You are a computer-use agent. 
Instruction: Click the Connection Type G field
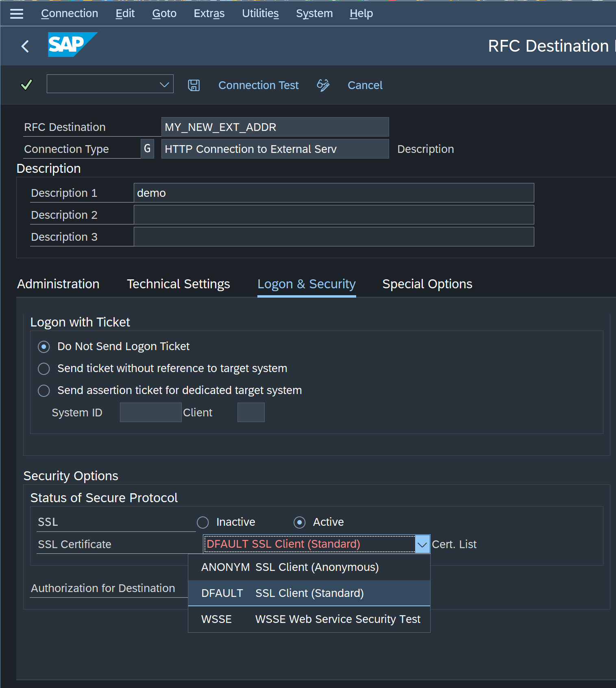(147, 149)
